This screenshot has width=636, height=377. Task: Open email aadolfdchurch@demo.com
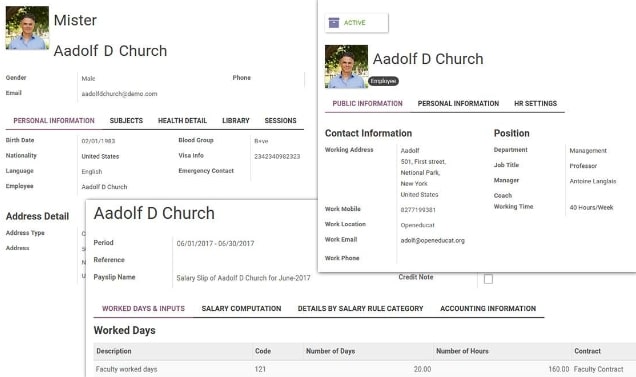click(x=119, y=94)
